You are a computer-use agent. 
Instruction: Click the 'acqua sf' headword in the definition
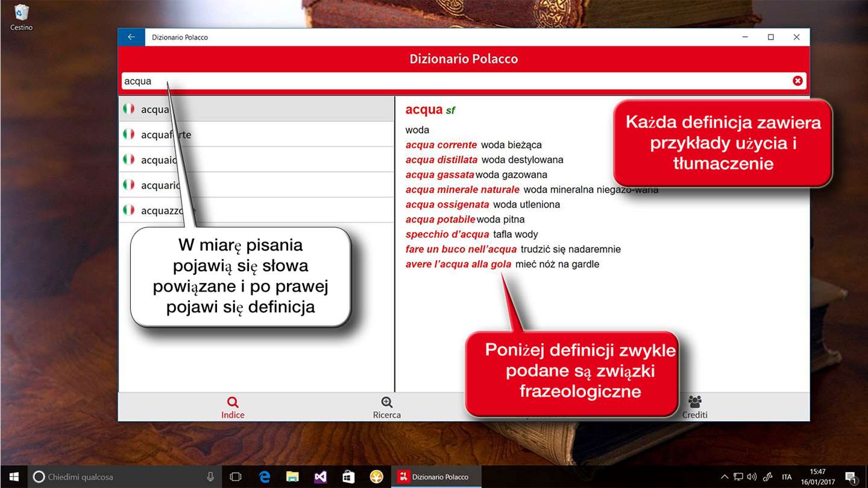[x=430, y=110]
